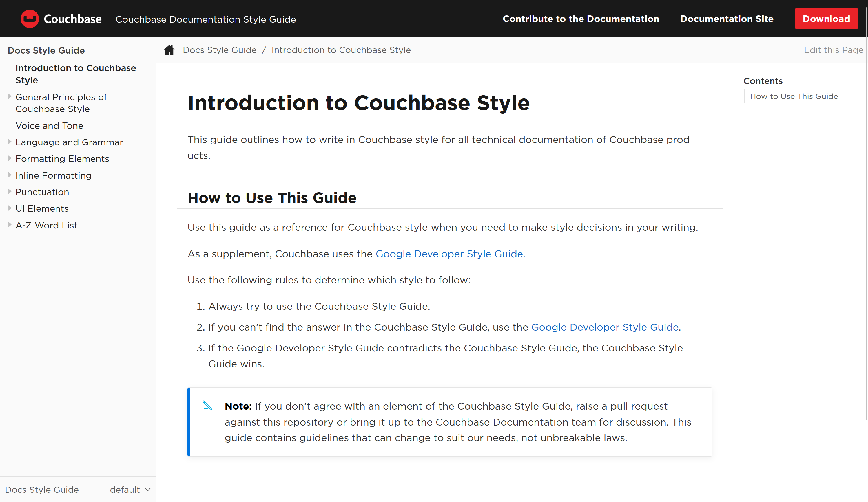Open Google Developer Style Guide supplement link
This screenshot has width=868, height=502.
pyautogui.click(x=449, y=254)
